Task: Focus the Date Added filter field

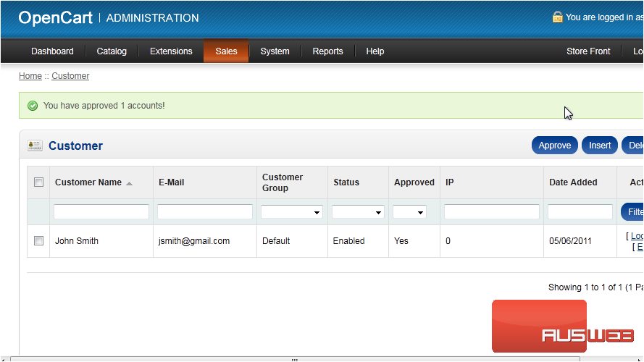Action: pos(580,212)
